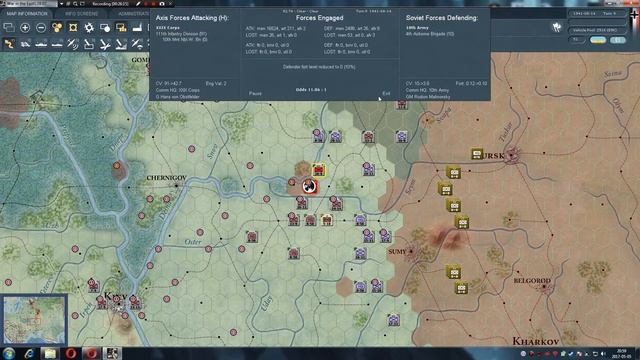The width and height of the screenshot is (640, 360).
Task: Select the bomb unit air mode icon
Action: coord(89,44)
